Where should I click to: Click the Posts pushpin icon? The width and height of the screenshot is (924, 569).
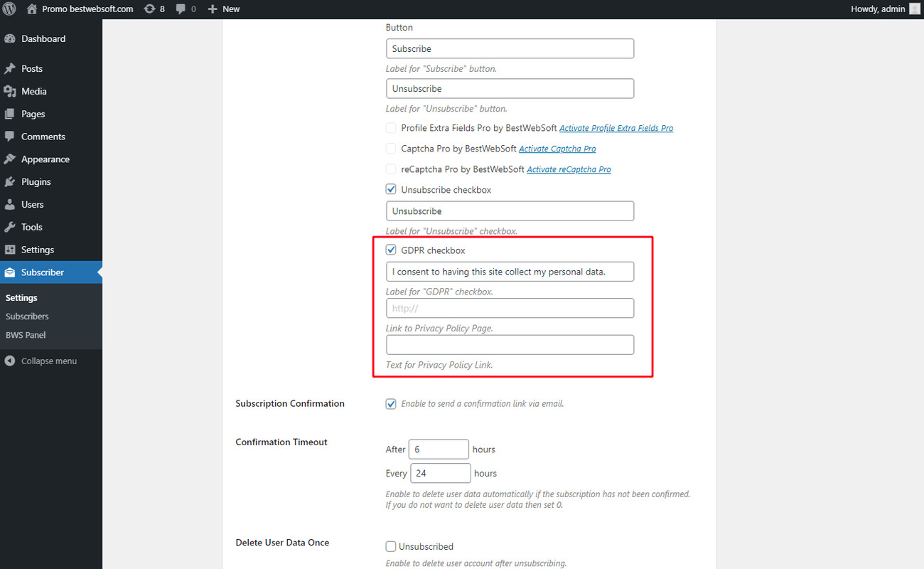[x=10, y=69]
